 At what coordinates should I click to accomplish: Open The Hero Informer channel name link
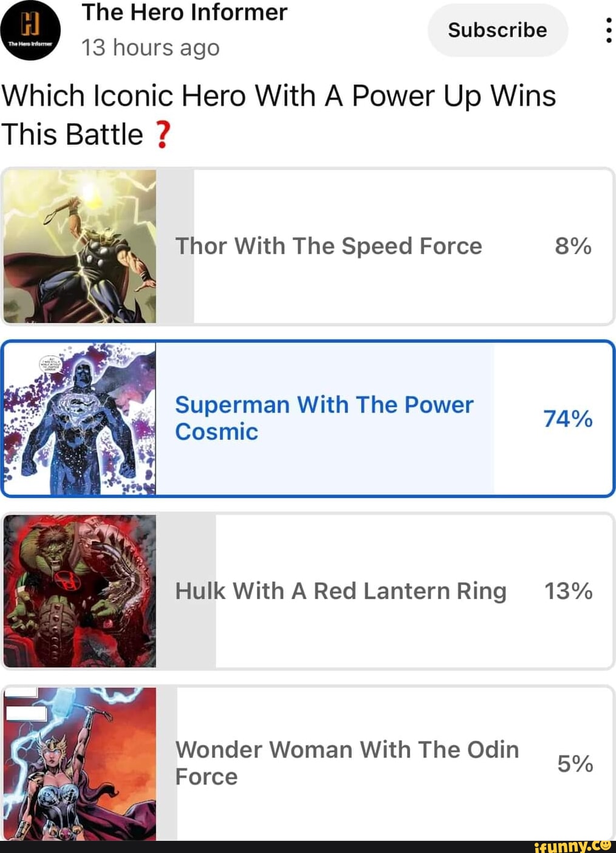pyautogui.click(x=184, y=13)
